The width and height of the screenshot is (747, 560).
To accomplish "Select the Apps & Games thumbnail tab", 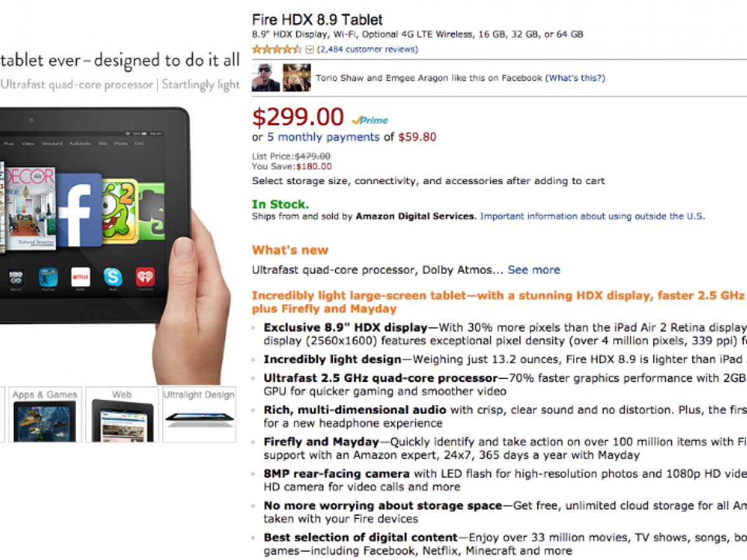I will (44, 414).
